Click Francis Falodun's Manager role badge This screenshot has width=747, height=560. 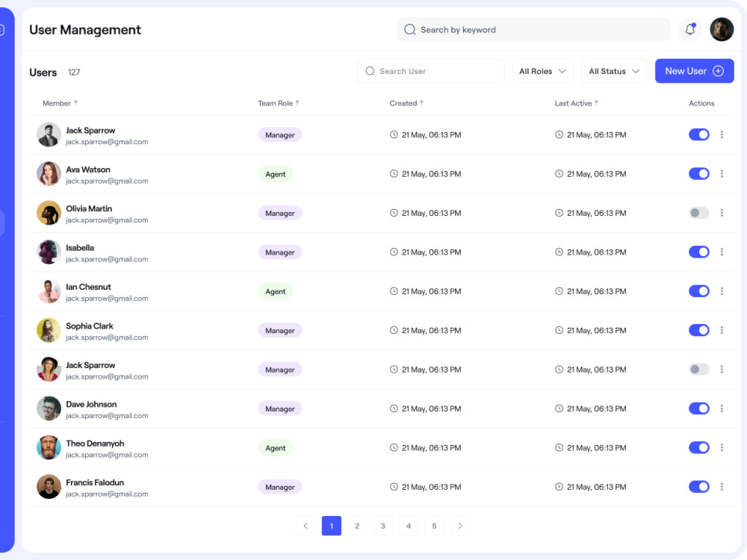pyautogui.click(x=280, y=487)
